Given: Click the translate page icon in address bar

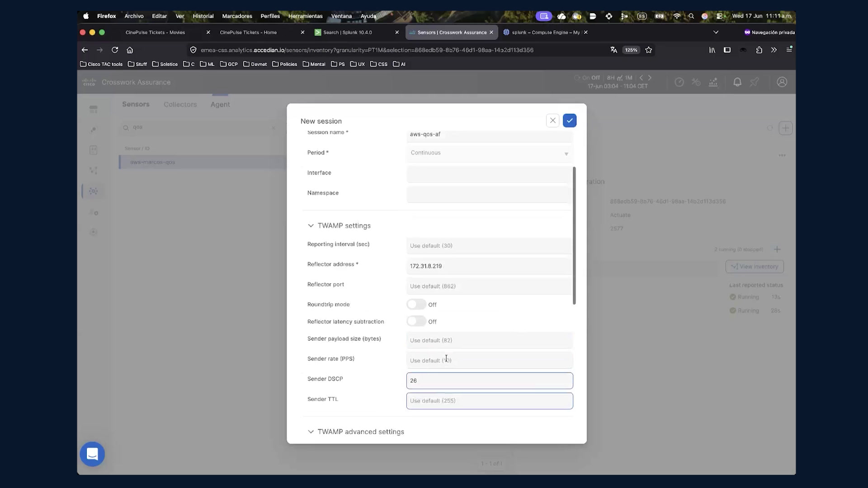Looking at the screenshot, I should tap(613, 50).
